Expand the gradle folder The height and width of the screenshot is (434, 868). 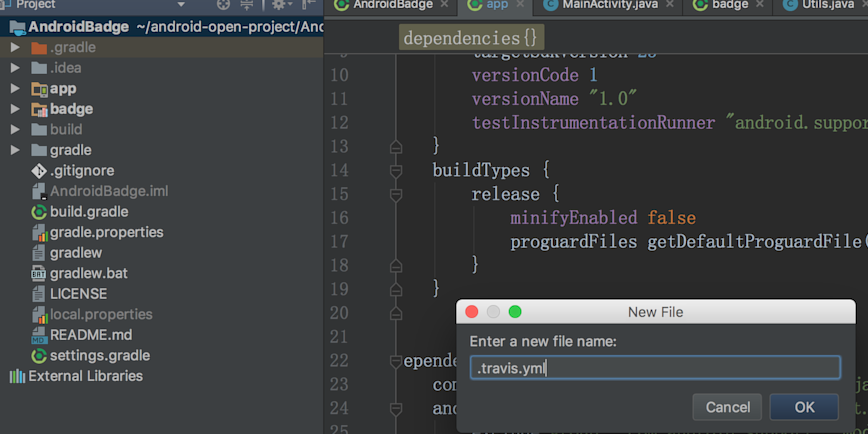[15, 150]
